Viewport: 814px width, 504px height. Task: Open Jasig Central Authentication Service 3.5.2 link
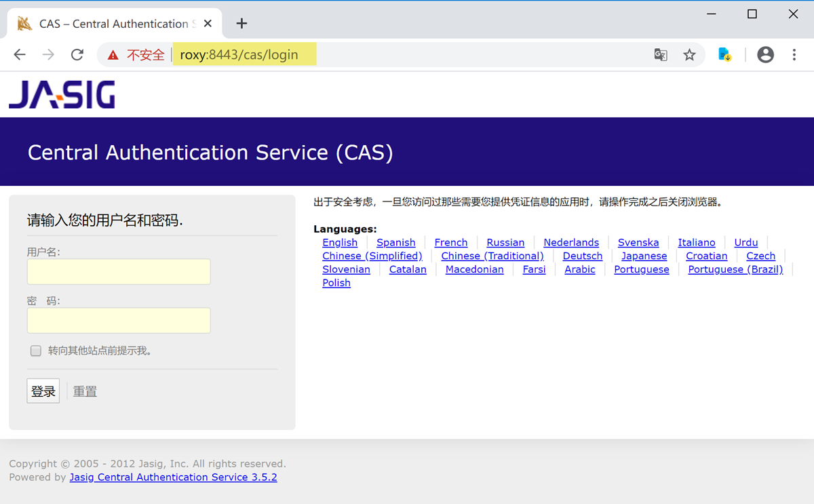174,477
